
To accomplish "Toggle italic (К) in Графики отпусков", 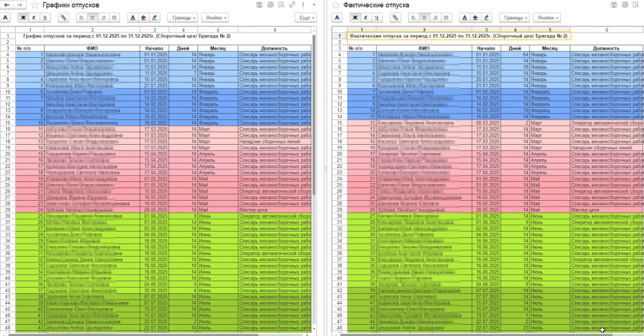I will [34, 18].
